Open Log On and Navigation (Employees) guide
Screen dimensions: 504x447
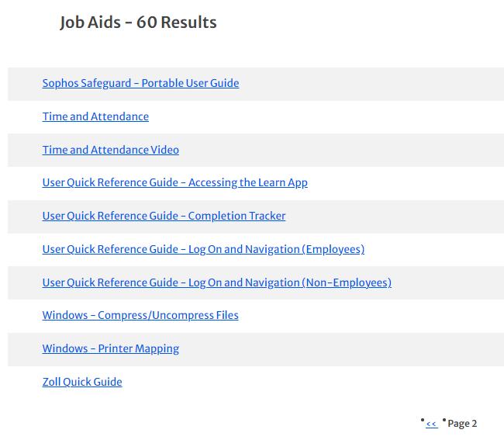tap(203, 249)
